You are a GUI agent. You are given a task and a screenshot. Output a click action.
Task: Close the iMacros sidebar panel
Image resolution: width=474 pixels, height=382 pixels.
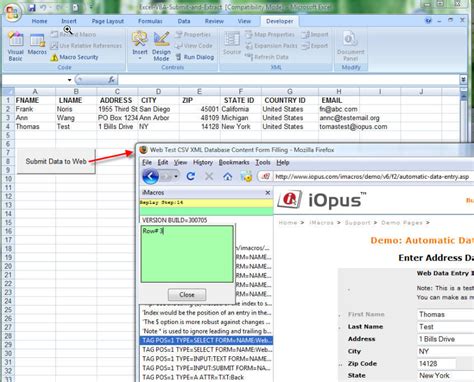[268, 193]
